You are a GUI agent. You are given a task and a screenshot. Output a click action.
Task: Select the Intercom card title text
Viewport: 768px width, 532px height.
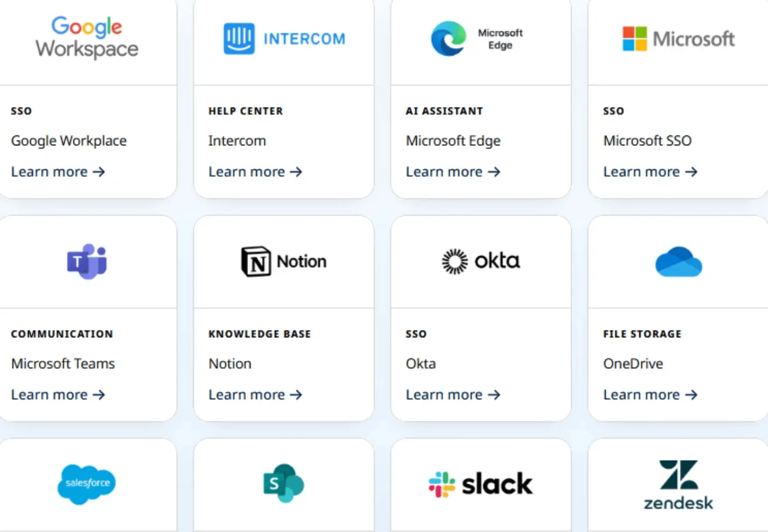[237, 141]
